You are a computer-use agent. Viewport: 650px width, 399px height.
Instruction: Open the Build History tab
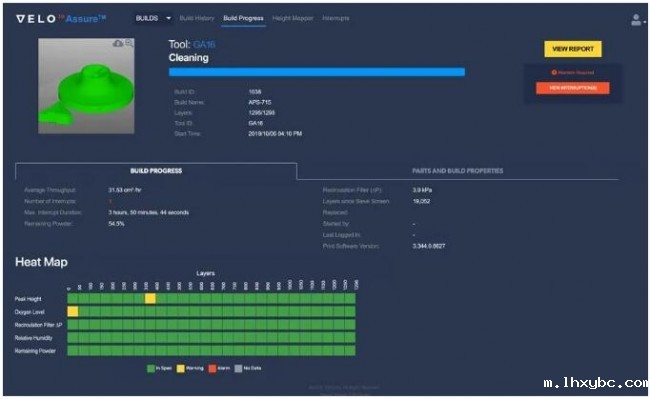point(197,18)
